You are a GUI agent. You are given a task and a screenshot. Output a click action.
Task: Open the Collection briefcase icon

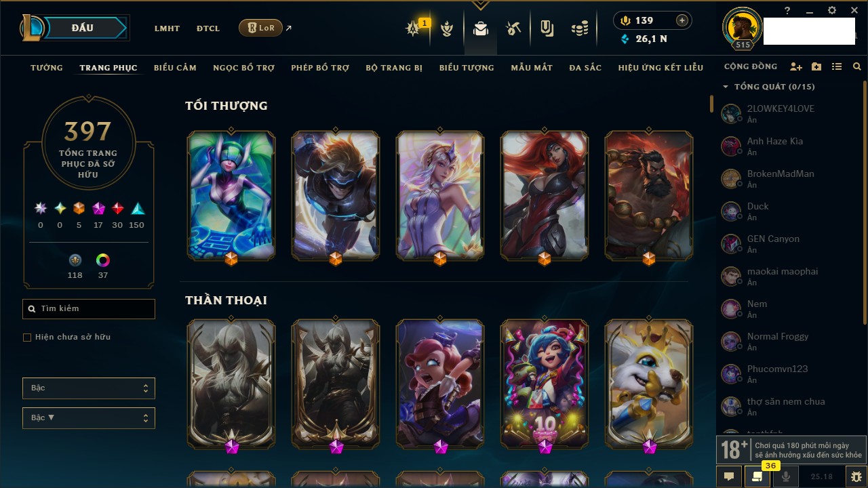coord(481,28)
